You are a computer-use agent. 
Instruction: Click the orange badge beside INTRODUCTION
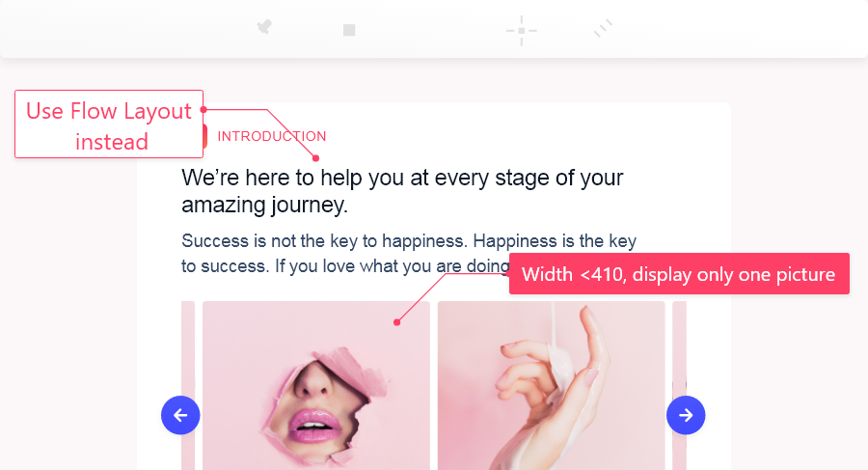(205, 136)
